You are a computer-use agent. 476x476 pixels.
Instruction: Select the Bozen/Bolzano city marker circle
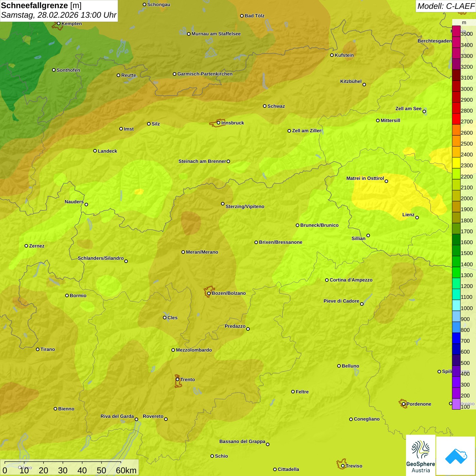tap(209, 293)
